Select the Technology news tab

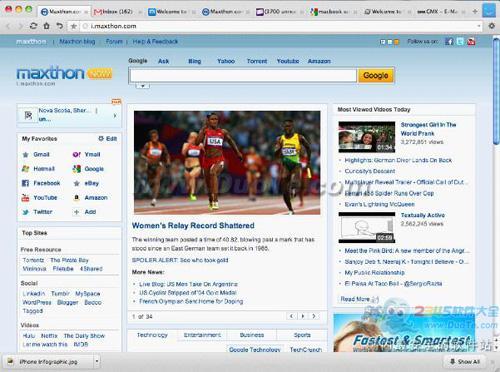pyautogui.click(x=152, y=335)
